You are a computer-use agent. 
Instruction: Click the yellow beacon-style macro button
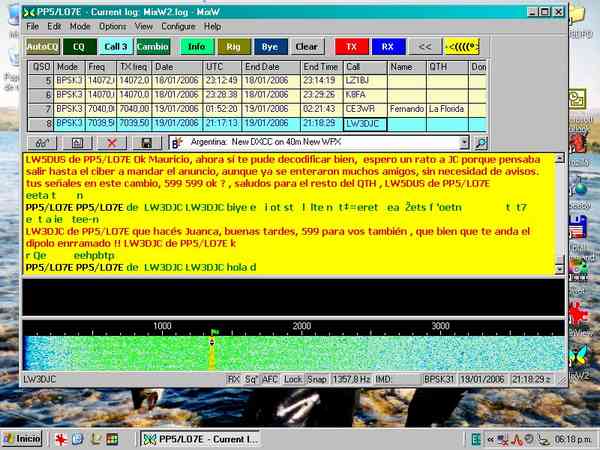click(x=462, y=47)
